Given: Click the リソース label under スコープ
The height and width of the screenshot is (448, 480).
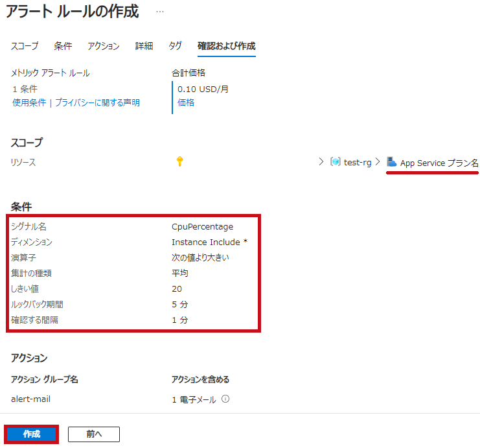Looking at the screenshot, I should [x=23, y=162].
